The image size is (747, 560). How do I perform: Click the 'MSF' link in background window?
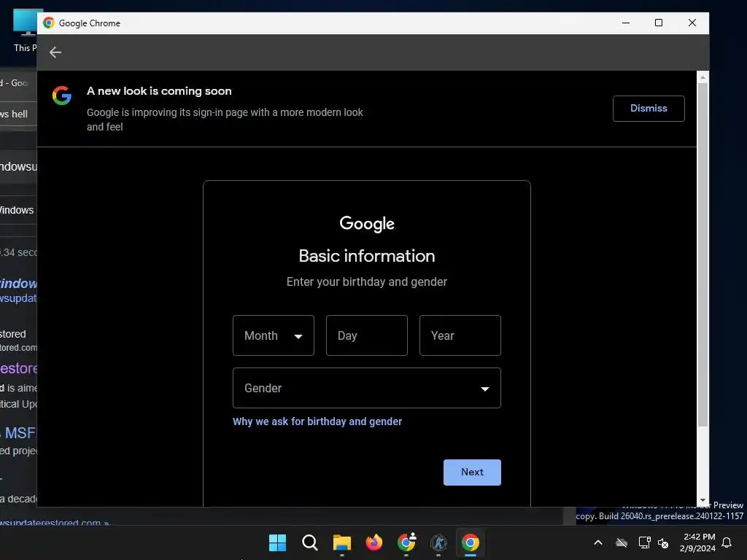coord(20,433)
